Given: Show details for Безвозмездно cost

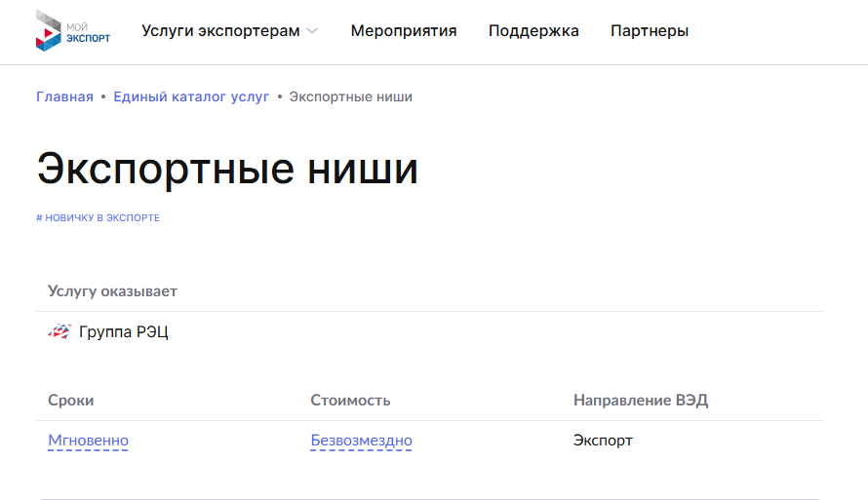Looking at the screenshot, I should pyautogui.click(x=361, y=441).
